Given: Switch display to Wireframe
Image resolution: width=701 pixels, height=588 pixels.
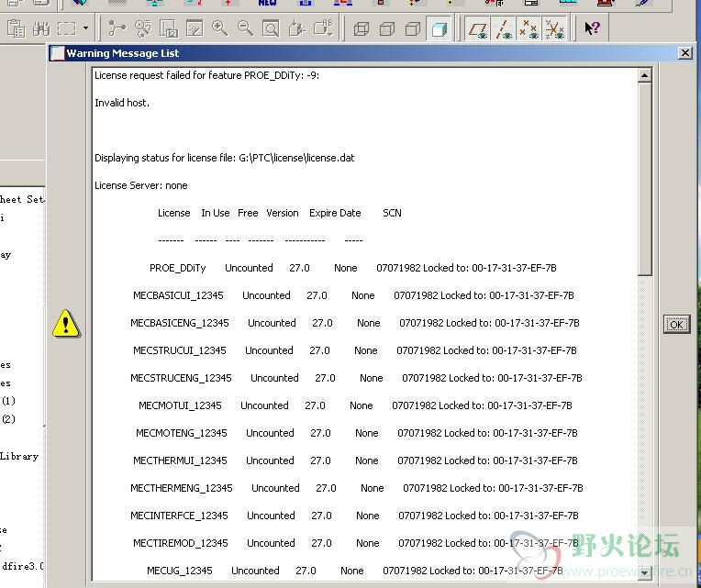Looking at the screenshot, I should (362, 29).
